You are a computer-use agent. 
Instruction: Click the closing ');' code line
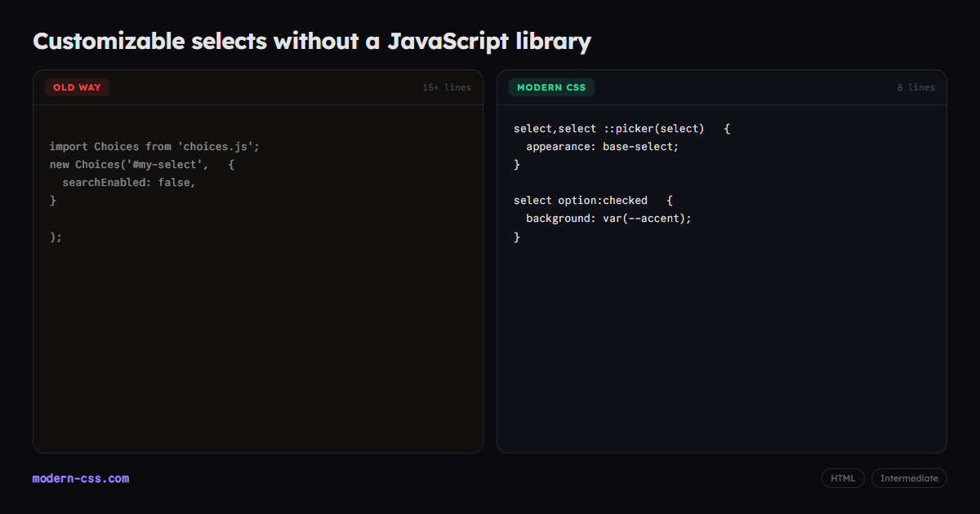coord(56,237)
